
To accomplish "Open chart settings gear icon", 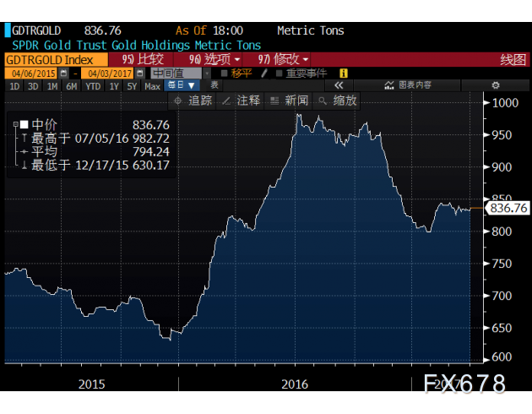I will 496,85.
